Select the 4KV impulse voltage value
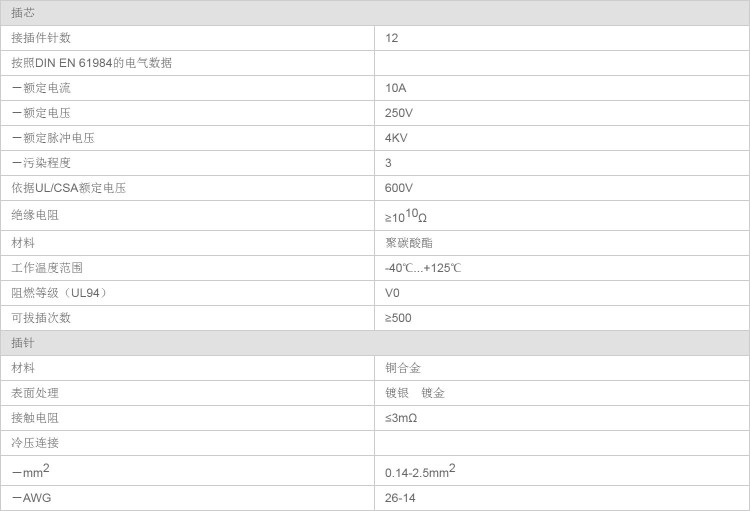Viewport: 750px width, 511px height. click(396, 138)
